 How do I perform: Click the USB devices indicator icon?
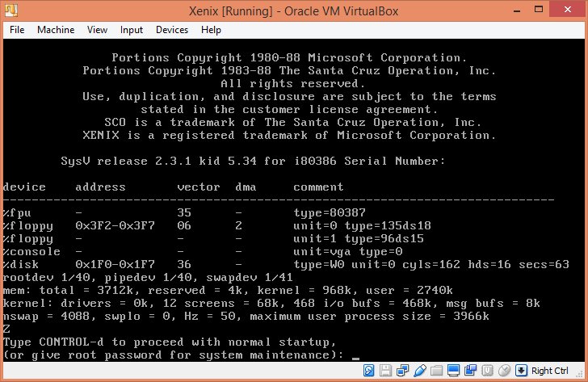(x=420, y=371)
